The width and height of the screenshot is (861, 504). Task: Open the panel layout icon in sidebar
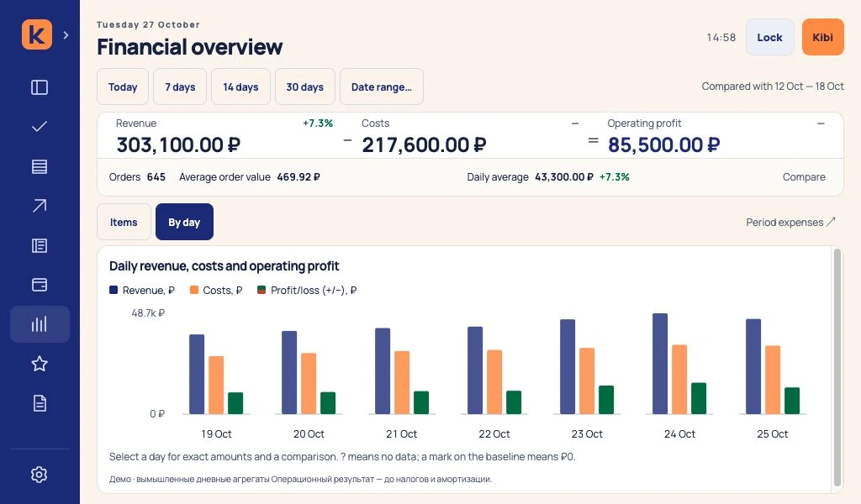[x=40, y=87]
